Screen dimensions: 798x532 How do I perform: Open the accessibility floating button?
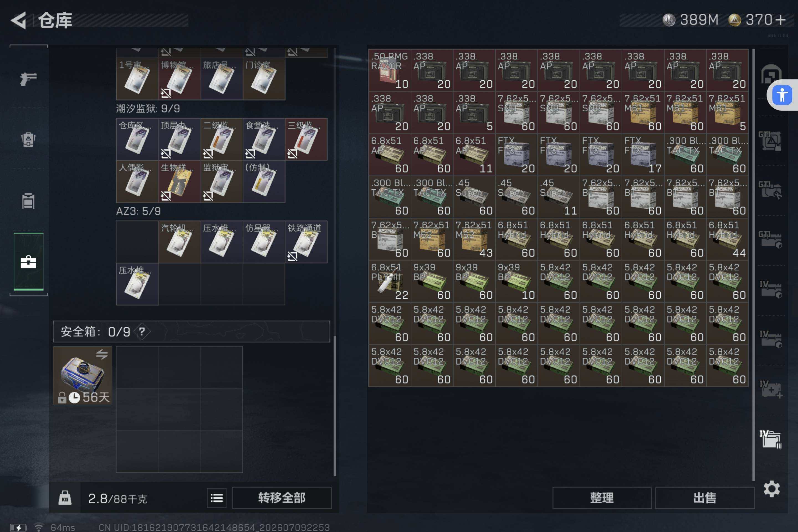click(782, 95)
